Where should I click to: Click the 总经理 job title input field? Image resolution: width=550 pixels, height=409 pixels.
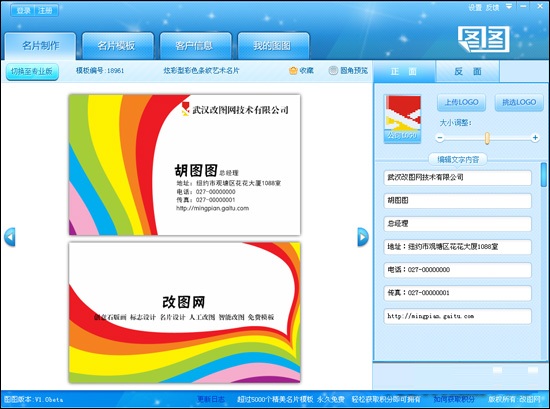[457, 224]
